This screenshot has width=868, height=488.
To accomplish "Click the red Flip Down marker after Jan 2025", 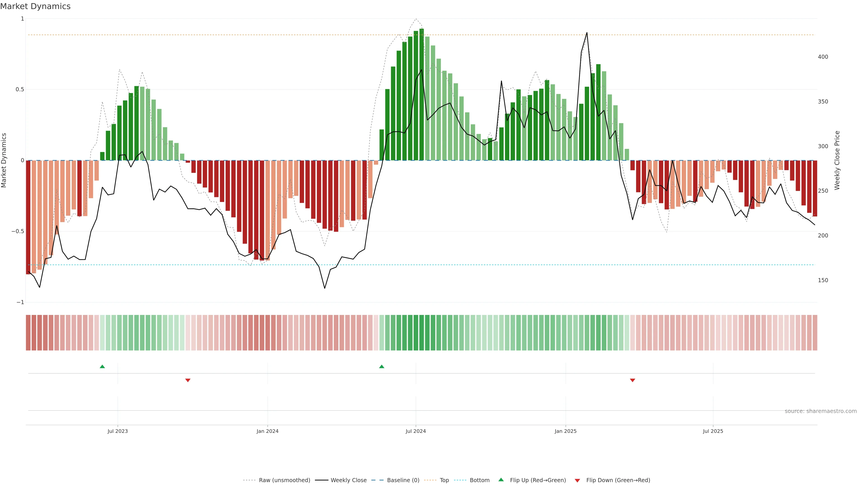I will click(x=632, y=380).
